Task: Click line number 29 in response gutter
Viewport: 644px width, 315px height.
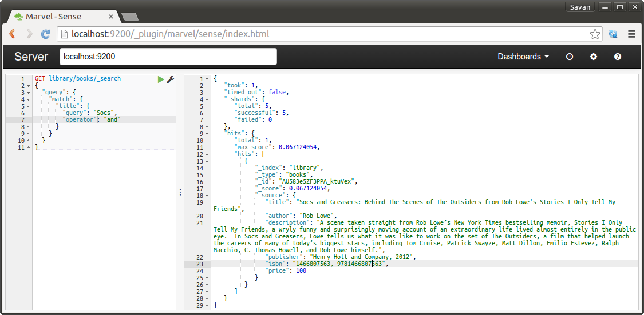Action: (199, 305)
